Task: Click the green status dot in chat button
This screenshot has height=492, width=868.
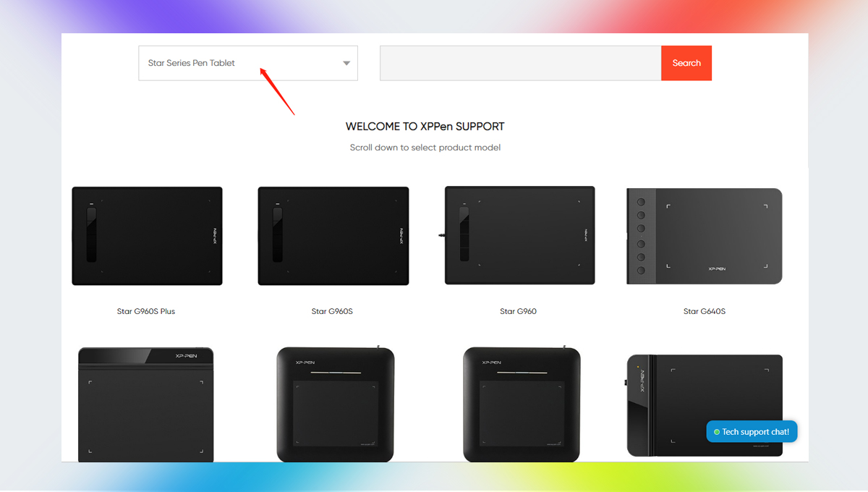Action: pyautogui.click(x=717, y=432)
